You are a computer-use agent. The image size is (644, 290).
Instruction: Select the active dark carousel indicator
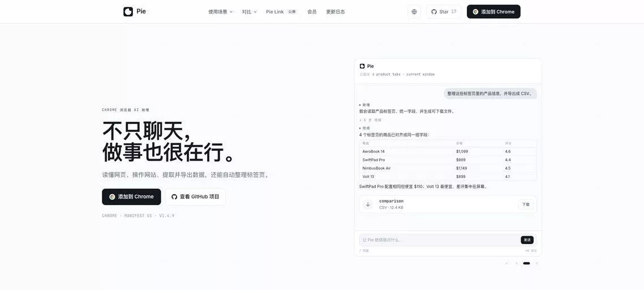pyautogui.click(x=526, y=263)
